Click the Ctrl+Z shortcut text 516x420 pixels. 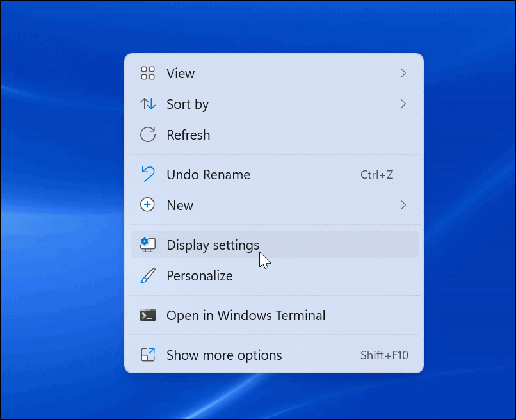pyautogui.click(x=377, y=174)
